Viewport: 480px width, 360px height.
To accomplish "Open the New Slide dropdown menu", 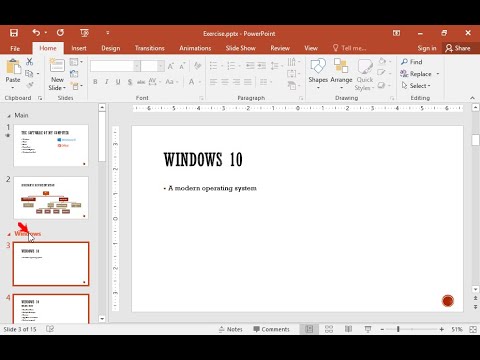I will (57, 88).
